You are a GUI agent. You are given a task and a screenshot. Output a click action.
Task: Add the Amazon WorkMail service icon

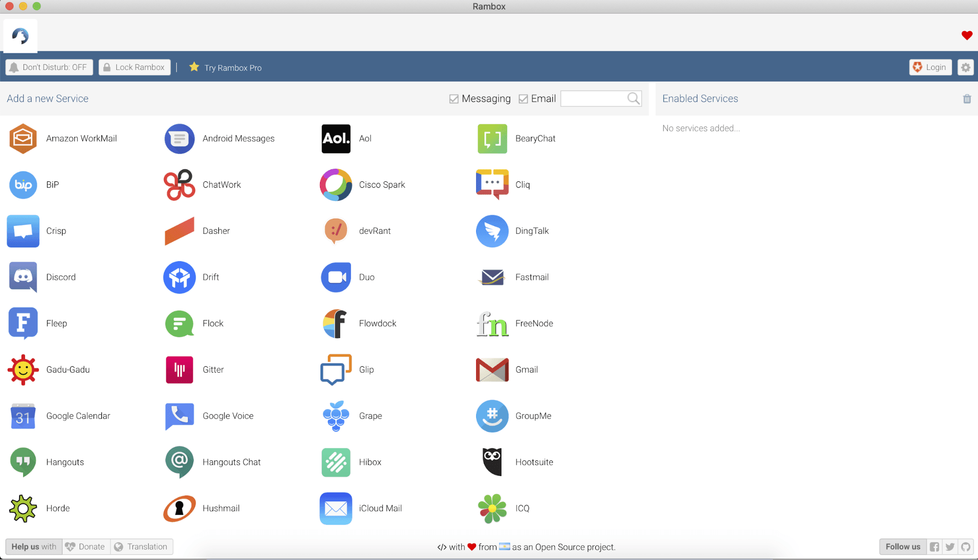tap(23, 139)
